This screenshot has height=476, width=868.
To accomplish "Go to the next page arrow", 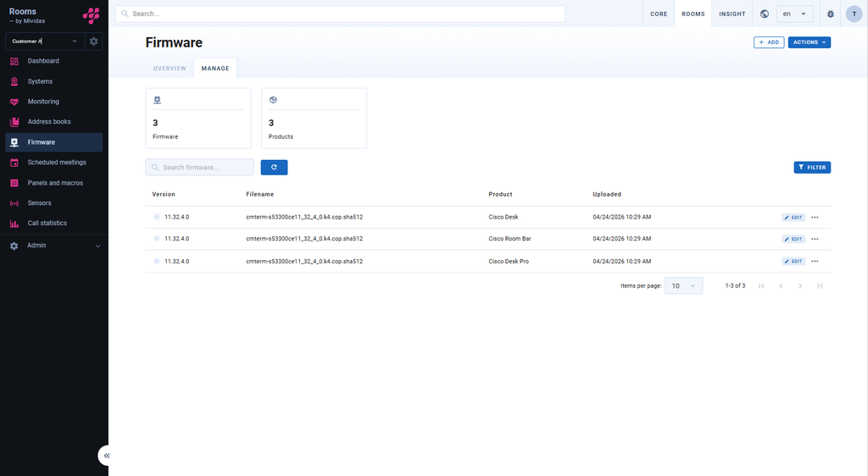I will pyautogui.click(x=800, y=285).
